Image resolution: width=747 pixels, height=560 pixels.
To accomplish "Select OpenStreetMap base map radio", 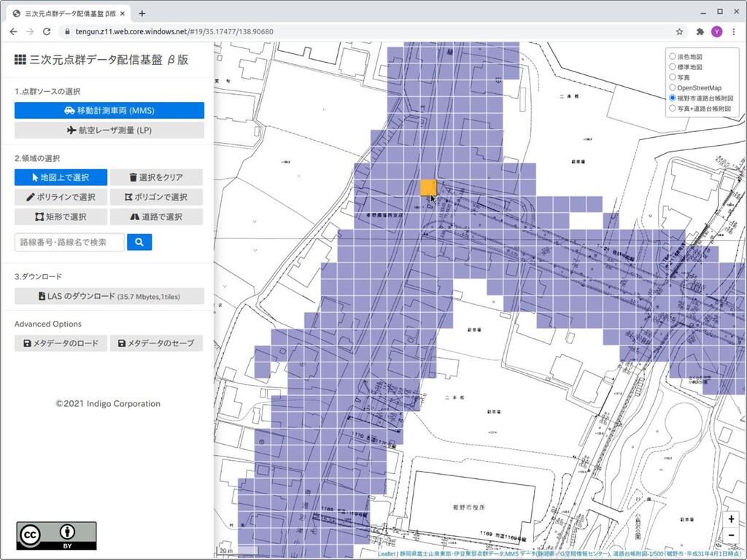I will point(673,87).
